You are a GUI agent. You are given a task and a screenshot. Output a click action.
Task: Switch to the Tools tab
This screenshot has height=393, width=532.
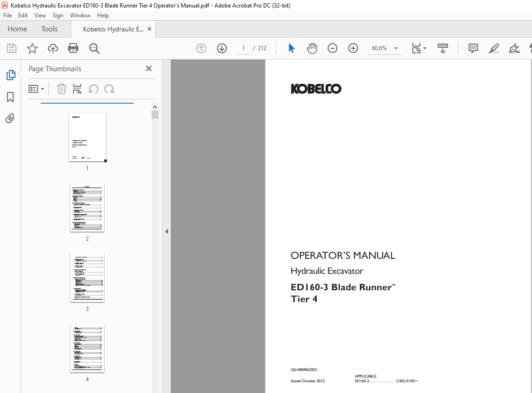click(x=50, y=29)
